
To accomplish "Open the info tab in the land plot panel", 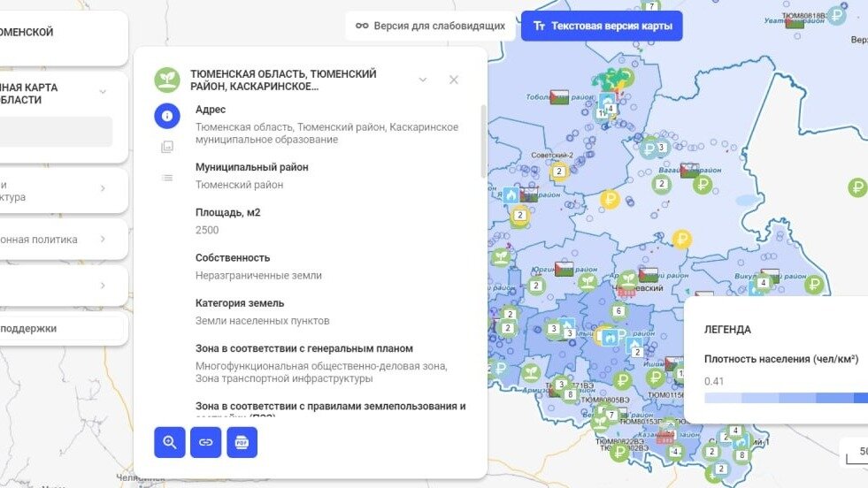I will [166, 116].
